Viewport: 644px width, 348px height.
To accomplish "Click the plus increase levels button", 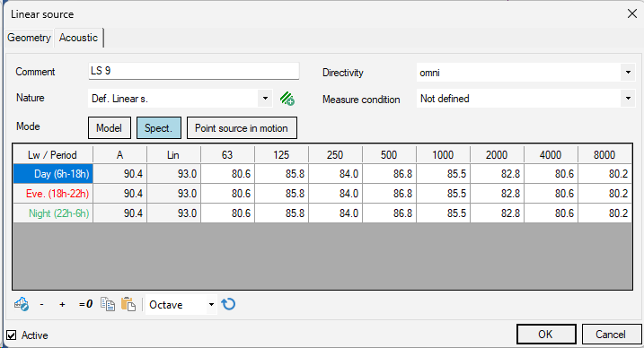I will coord(62,305).
